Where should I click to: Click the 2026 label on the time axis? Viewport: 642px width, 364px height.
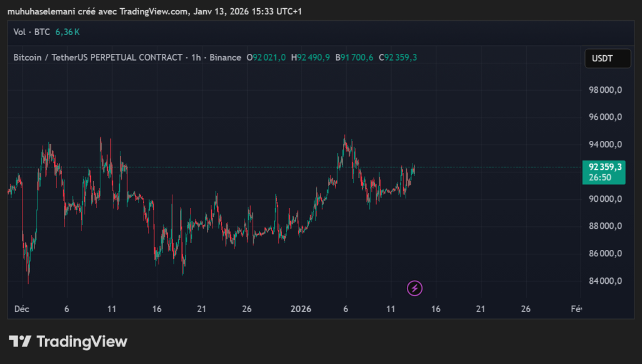(301, 309)
